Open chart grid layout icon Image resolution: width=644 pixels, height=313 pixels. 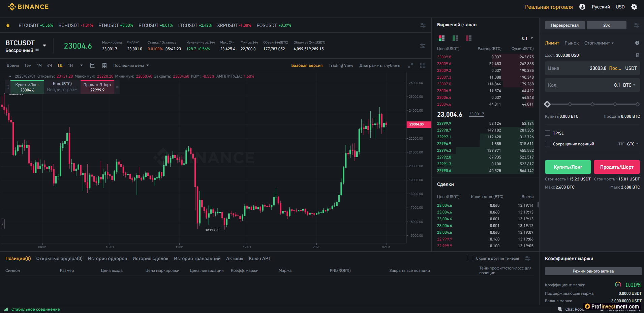coord(104,65)
